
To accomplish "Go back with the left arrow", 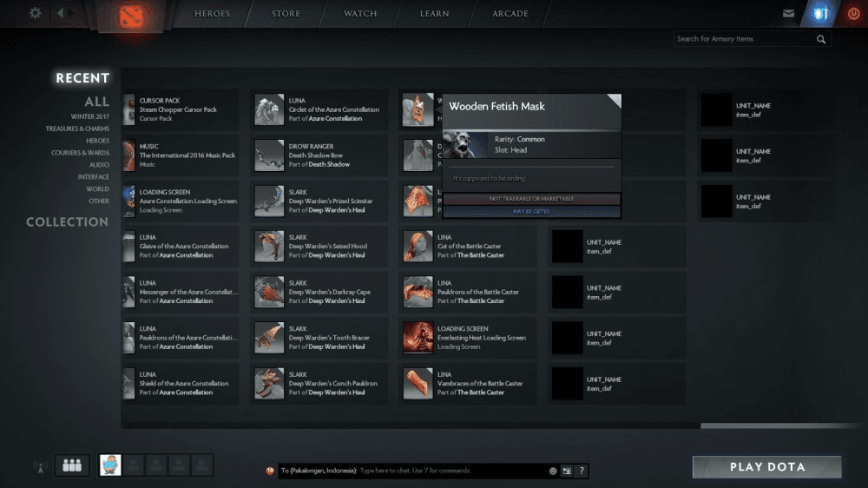I will [60, 13].
